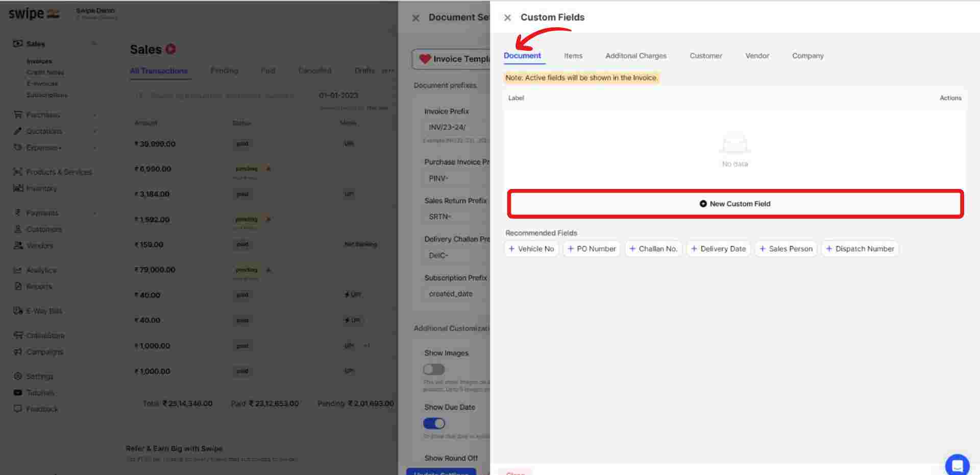Click the E-Way Bill truck icon

18,311
